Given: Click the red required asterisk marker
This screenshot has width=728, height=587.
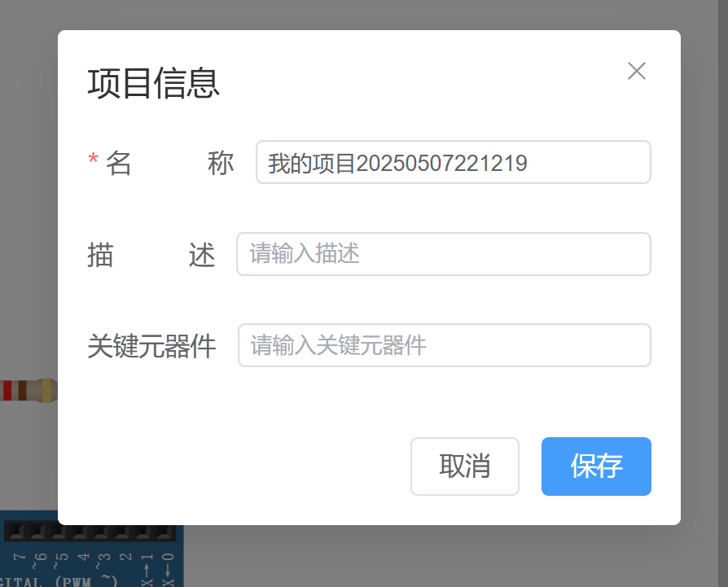Looking at the screenshot, I should (93, 161).
